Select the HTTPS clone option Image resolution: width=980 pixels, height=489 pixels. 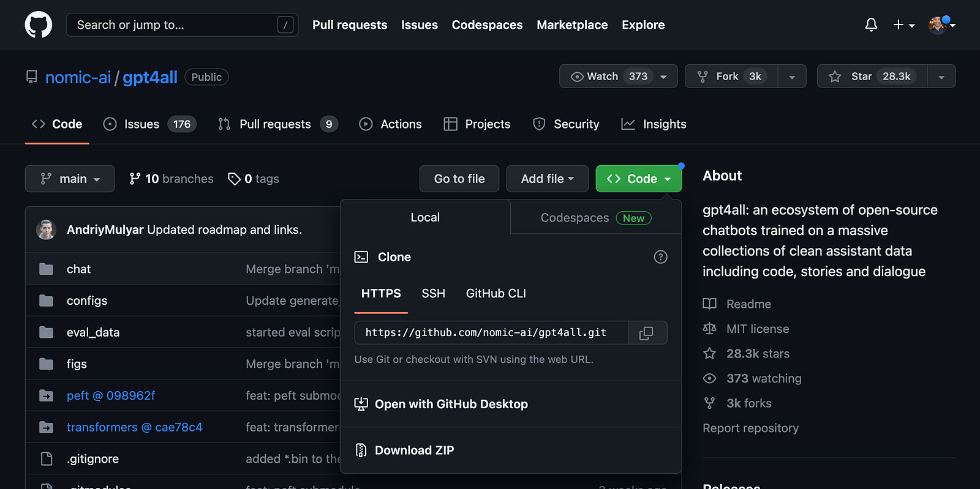pos(381,294)
